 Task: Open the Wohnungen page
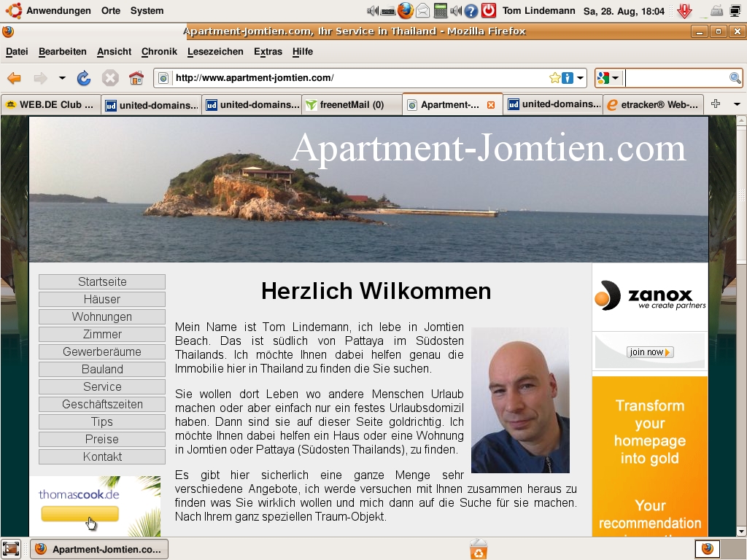click(102, 316)
